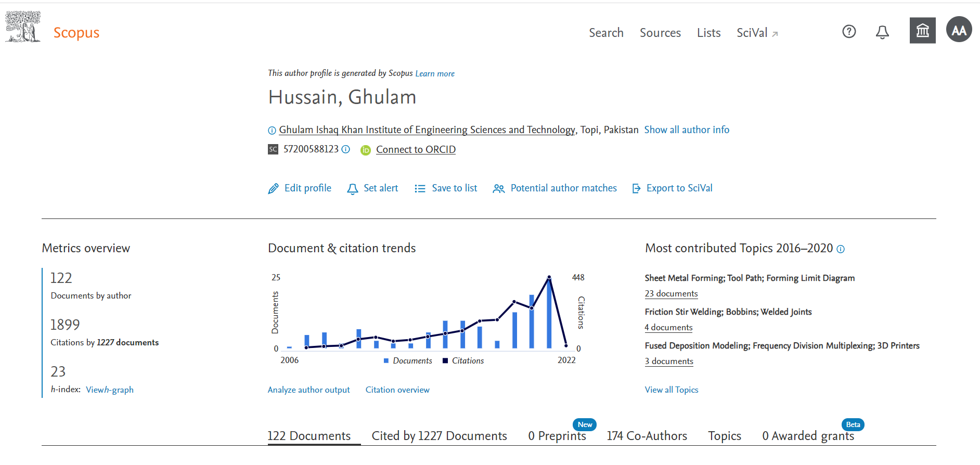Click the affiliation info icon before institute name
The image size is (980, 465).
coord(272,131)
